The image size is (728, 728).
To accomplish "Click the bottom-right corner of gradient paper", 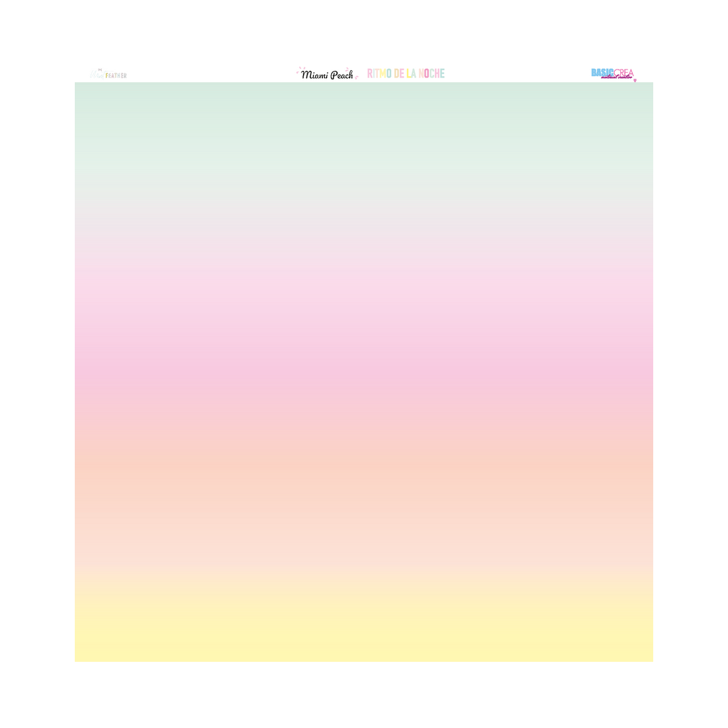I will (651, 659).
